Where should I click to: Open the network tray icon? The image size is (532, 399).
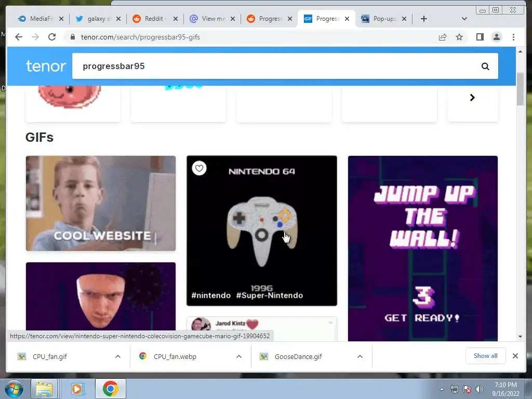(x=454, y=389)
